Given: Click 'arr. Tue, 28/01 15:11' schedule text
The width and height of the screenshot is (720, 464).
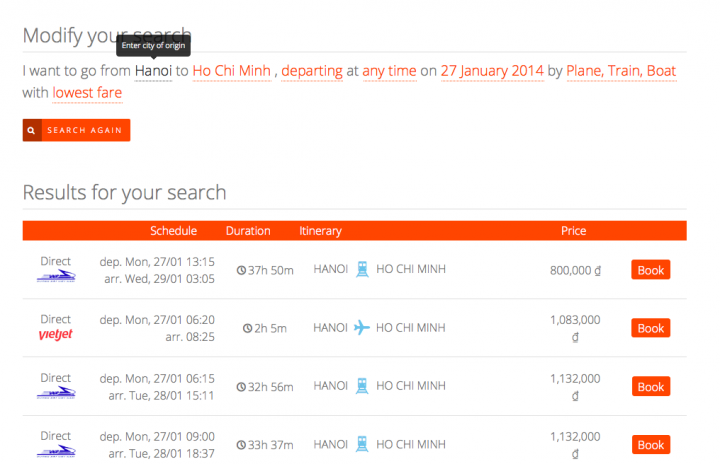Looking at the screenshot, I should tap(161, 396).
